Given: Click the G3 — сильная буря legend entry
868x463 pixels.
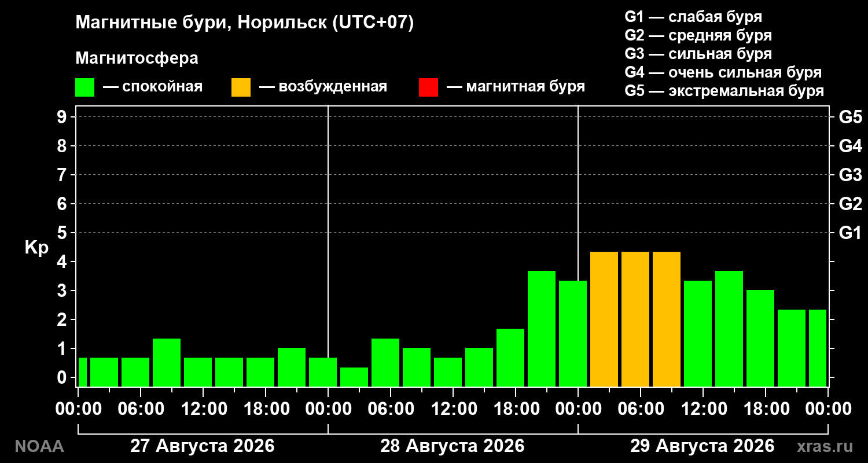Looking at the screenshot, I should [x=698, y=54].
